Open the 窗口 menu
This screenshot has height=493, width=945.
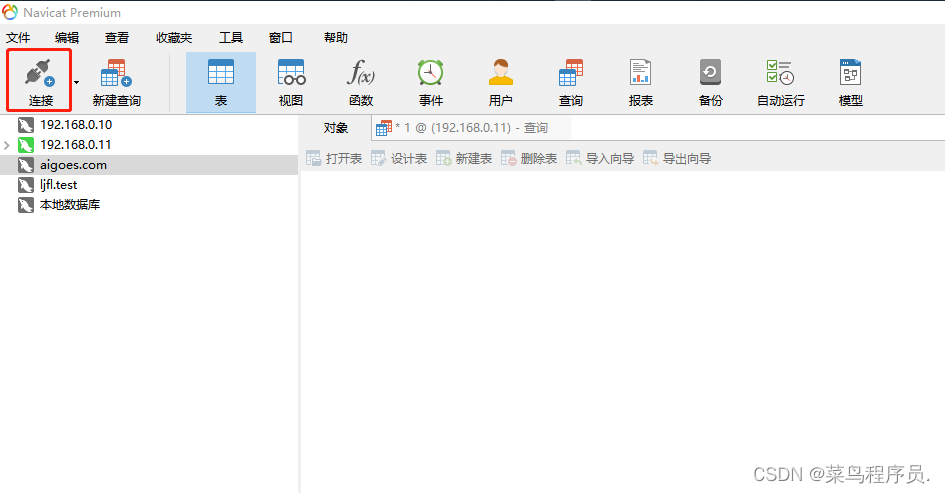pyautogui.click(x=281, y=38)
